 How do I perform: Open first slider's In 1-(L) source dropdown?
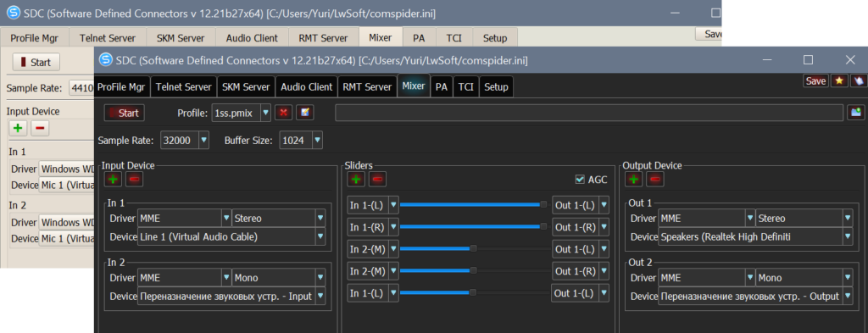(x=393, y=205)
